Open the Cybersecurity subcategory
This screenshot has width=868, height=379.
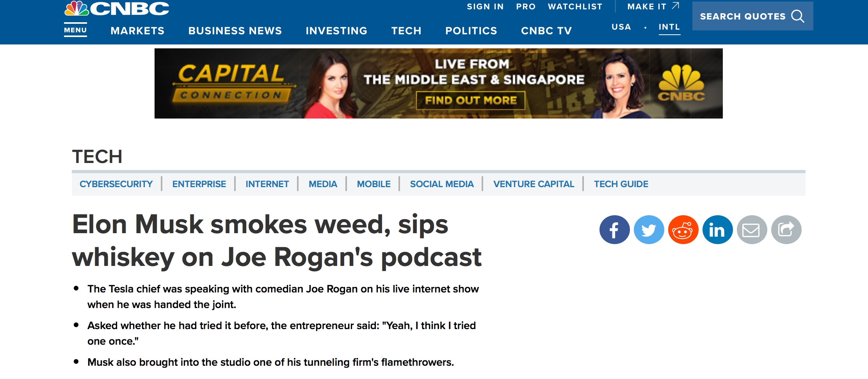(116, 184)
